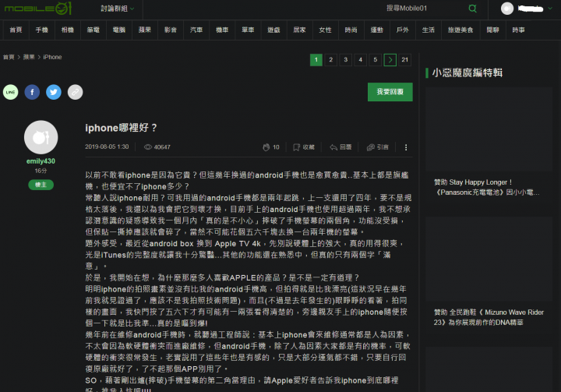Click 蘋果 in breadcrumb

coord(29,57)
